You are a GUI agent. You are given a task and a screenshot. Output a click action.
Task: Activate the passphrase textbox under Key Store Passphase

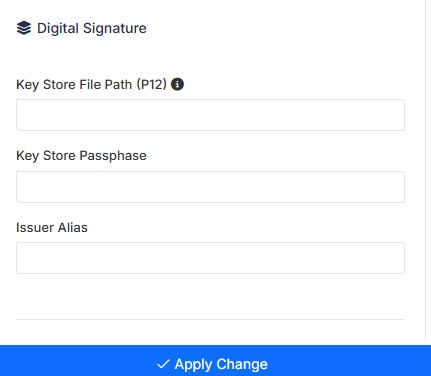click(210, 187)
